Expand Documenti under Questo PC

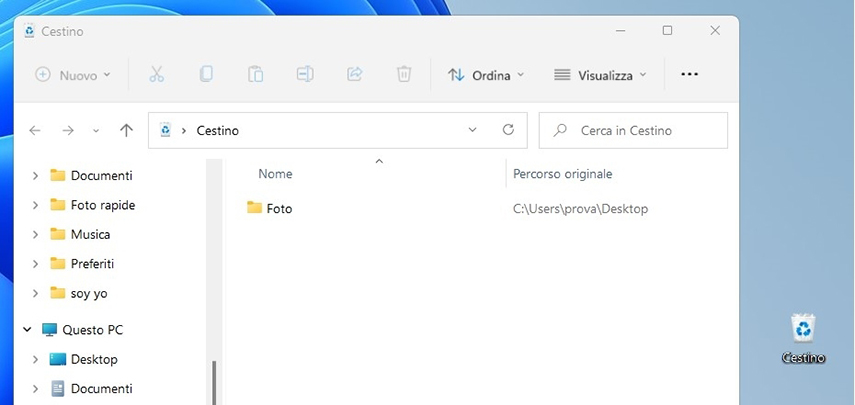(35, 389)
